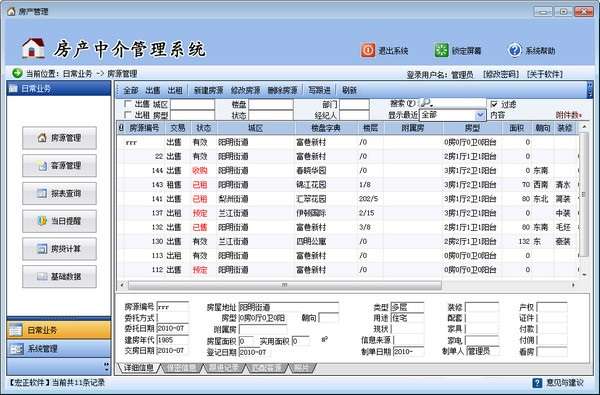Open 房源管理 in the sidebar

(x=59, y=138)
